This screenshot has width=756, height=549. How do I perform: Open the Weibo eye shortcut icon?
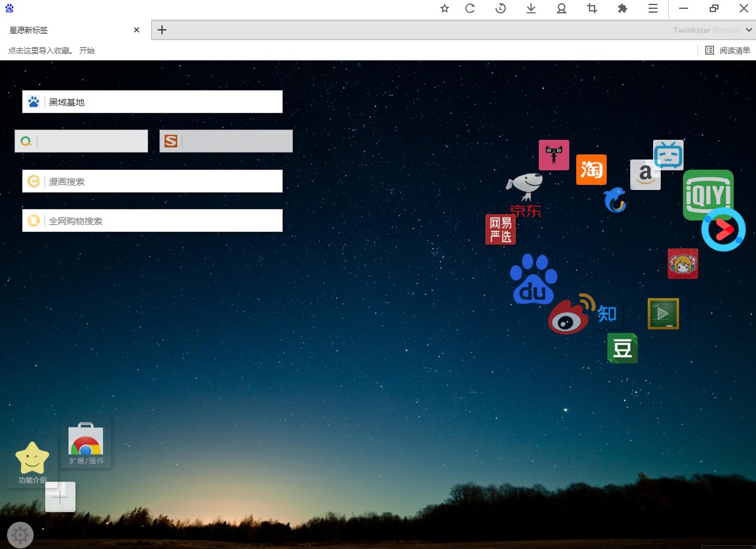pos(571,314)
